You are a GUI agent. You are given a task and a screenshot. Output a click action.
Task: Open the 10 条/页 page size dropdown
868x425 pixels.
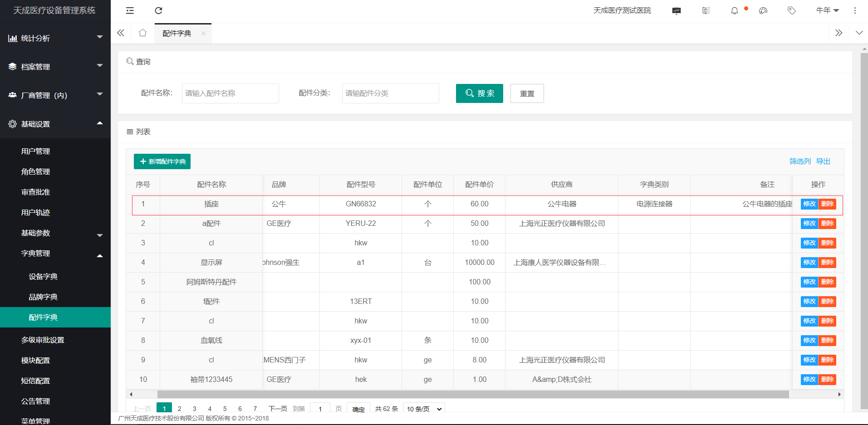[x=424, y=409]
